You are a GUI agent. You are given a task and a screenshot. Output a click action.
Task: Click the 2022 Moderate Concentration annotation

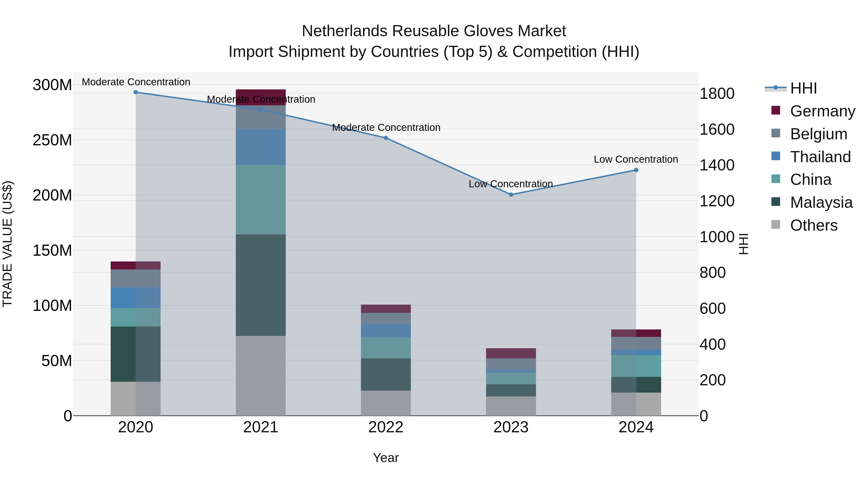(386, 128)
